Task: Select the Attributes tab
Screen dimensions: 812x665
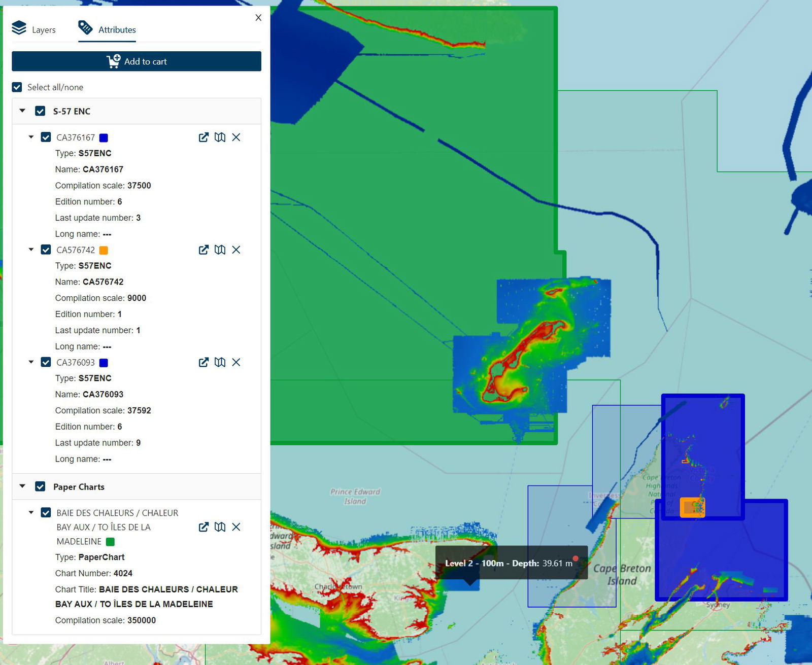Action: click(108, 29)
